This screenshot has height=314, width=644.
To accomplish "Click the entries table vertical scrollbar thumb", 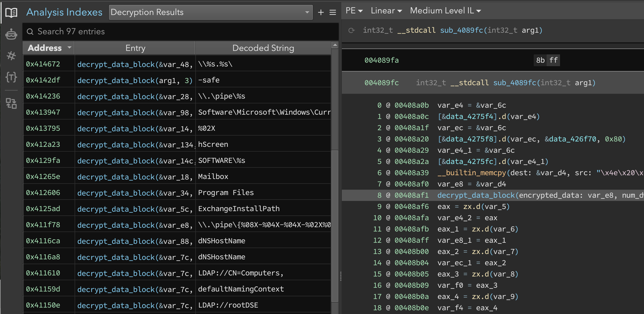I will (x=335, y=226).
